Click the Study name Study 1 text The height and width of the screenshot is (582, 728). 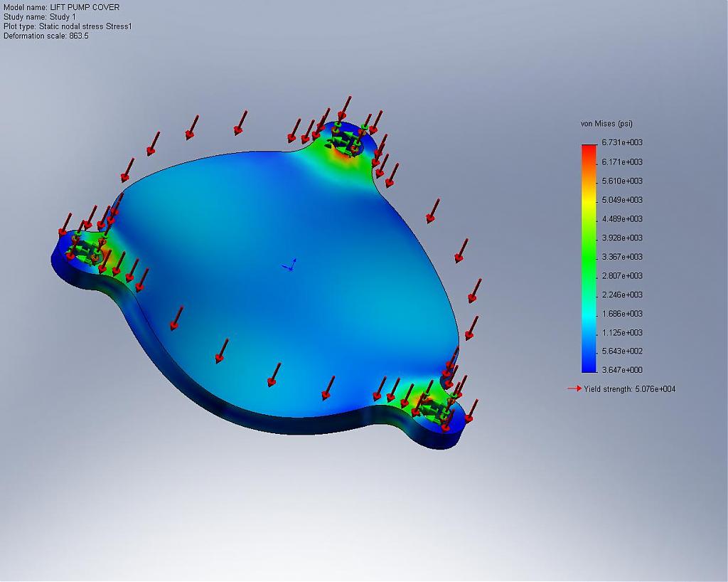pyautogui.click(x=40, y=17)
